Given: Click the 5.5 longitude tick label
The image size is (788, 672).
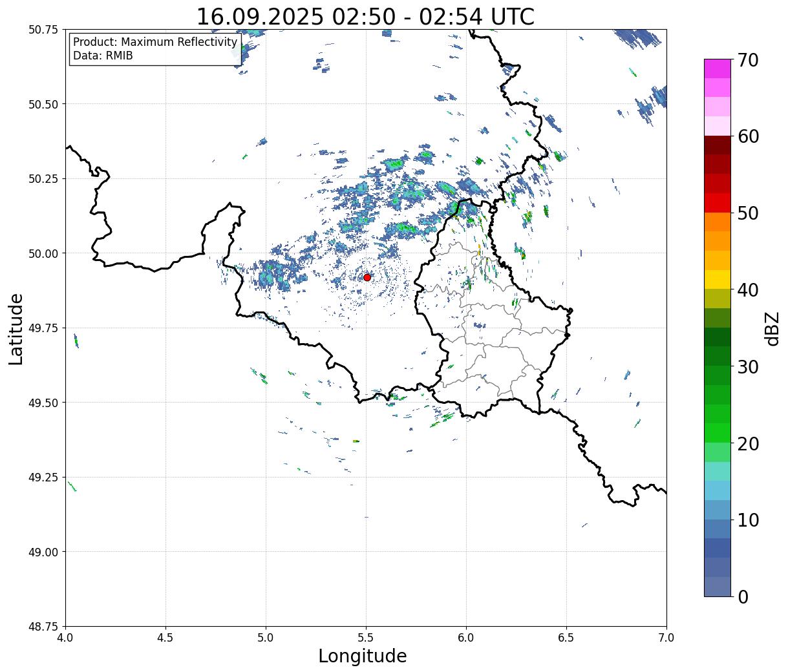Looking at the screenshot, I should (x=366, y=637).
